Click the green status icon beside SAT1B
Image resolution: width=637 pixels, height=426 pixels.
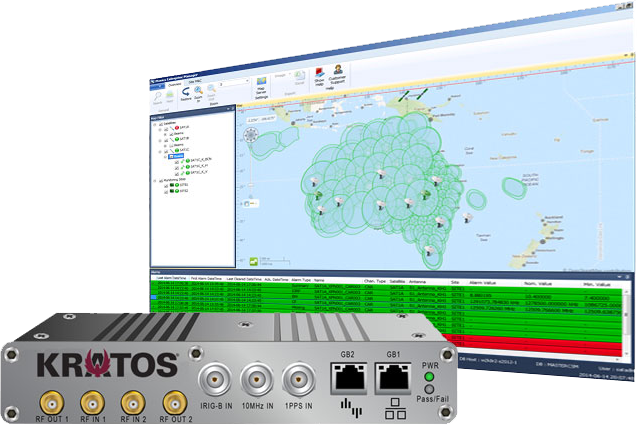(x=177, y=139)
